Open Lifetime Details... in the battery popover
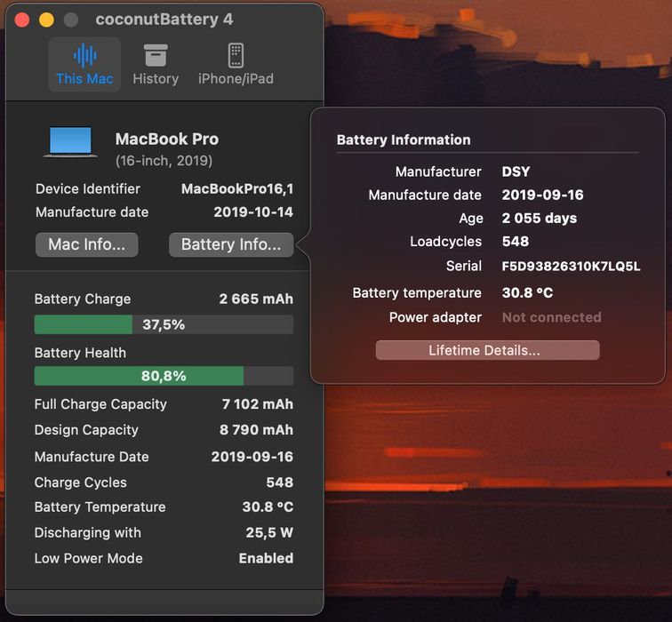The height and width of the screenshot is (622, 672). point(488,350)
